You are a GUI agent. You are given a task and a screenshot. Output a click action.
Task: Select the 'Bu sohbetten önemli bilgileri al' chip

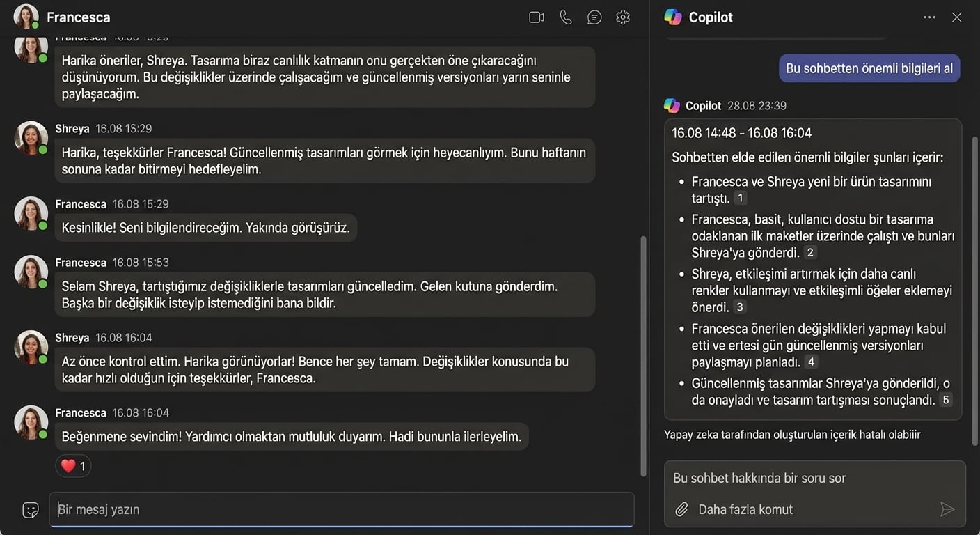coord(869,68)
